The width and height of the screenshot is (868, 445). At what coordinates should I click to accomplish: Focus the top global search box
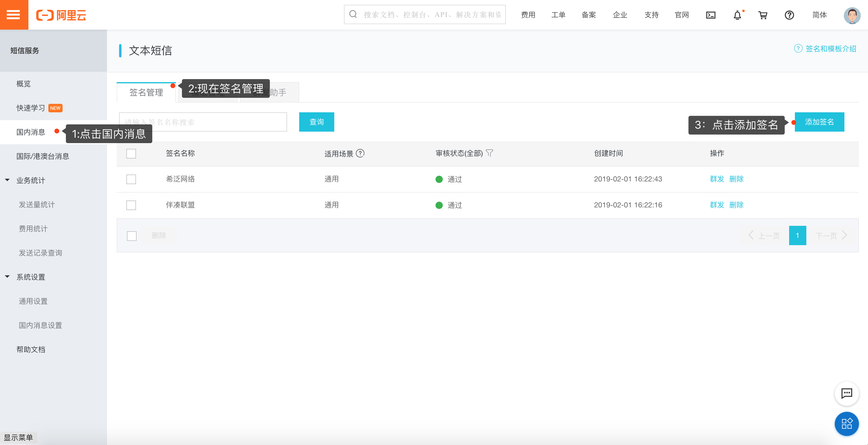pyautogui.click(x=425, y=14)
